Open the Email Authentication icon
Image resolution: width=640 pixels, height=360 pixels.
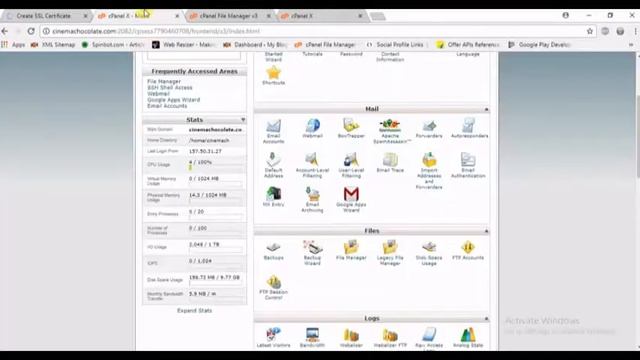point(468,160)
